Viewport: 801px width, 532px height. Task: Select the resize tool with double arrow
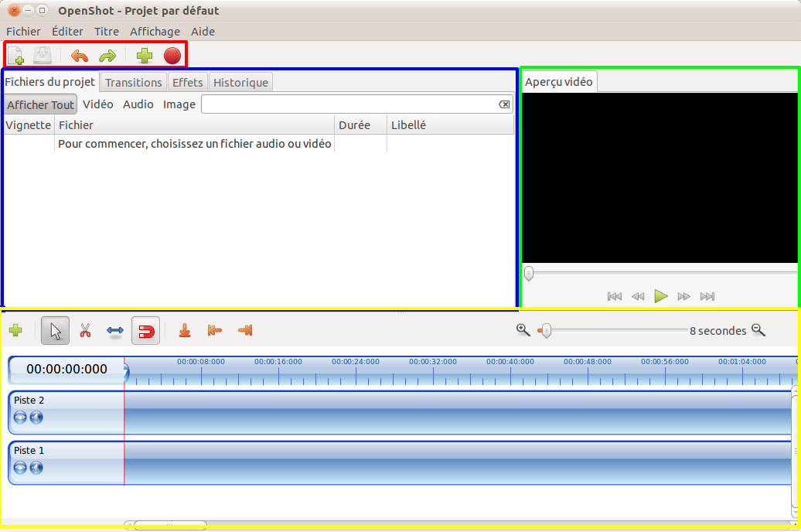pos(115,331)
